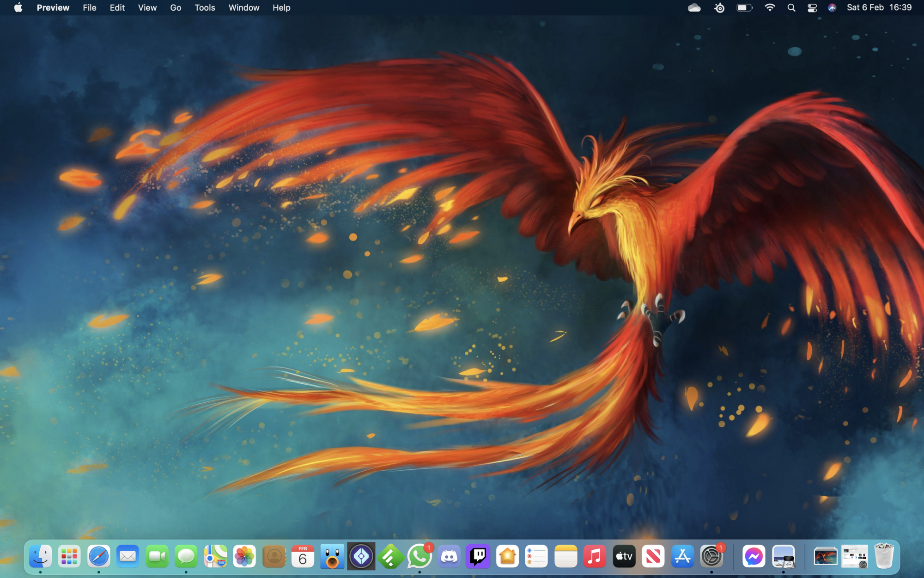This screenshot has width=924, height=578.
Task: Open the Apple menu
Action: (x=18, y=7)
